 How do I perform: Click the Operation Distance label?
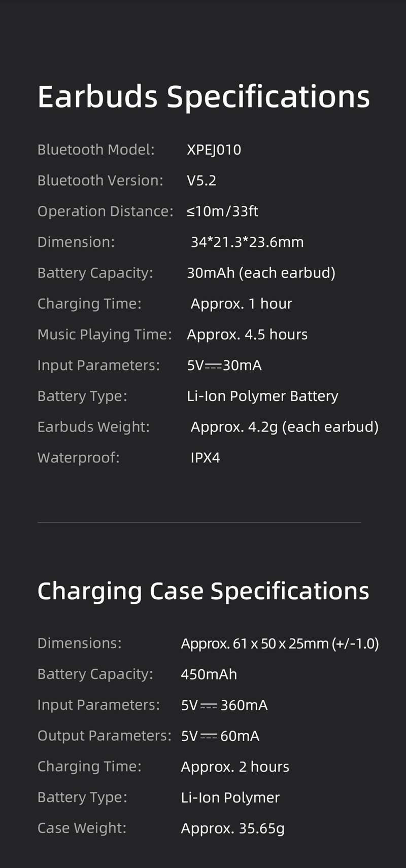(x=105, y=211)
